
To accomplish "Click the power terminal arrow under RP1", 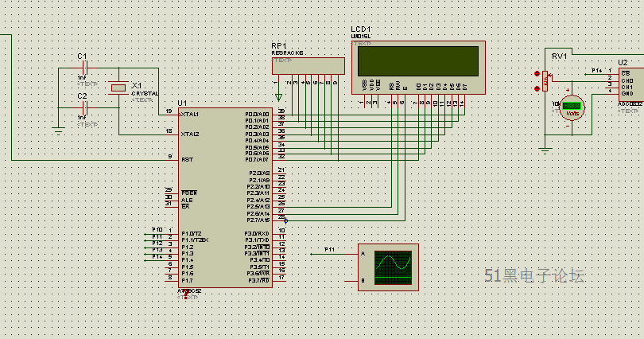I will click(278, 97).
